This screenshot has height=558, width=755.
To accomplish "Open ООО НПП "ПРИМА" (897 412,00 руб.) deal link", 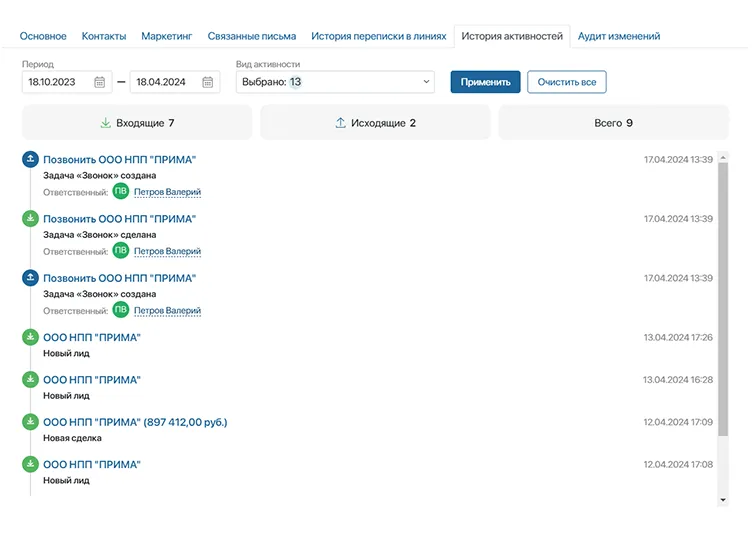I will (135, 422).
